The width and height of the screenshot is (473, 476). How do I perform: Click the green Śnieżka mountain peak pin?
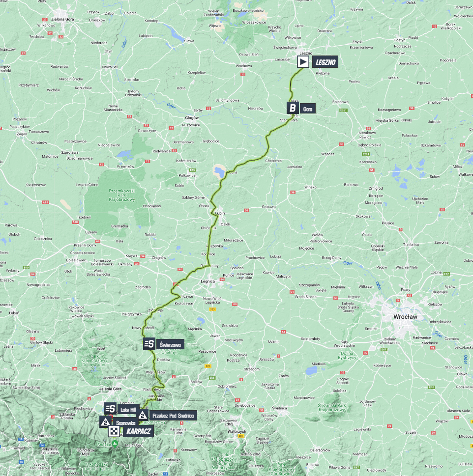coord(115,444)
